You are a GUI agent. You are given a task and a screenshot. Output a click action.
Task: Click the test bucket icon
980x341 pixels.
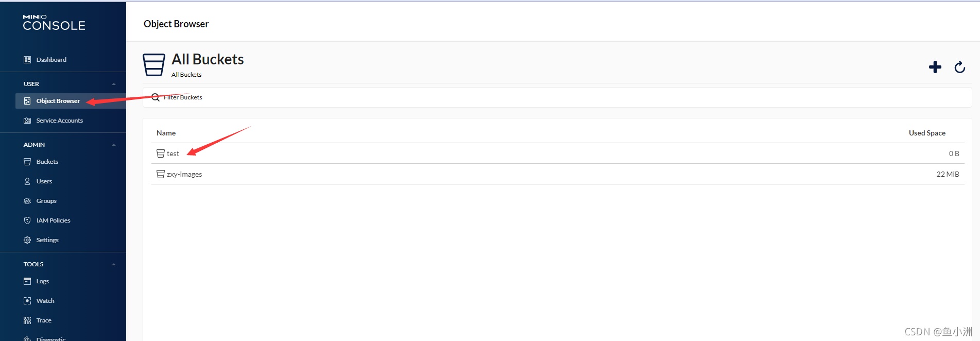pos(160,154)
